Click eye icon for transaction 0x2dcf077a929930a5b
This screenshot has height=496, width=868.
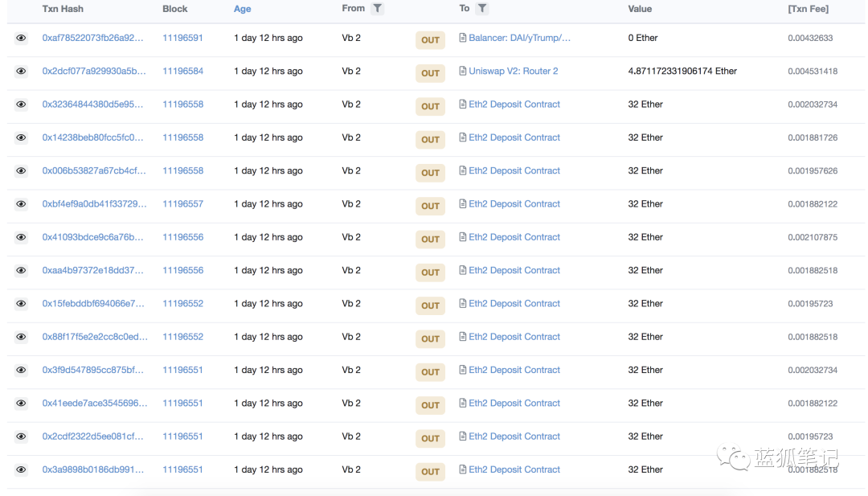click(21, 72)
